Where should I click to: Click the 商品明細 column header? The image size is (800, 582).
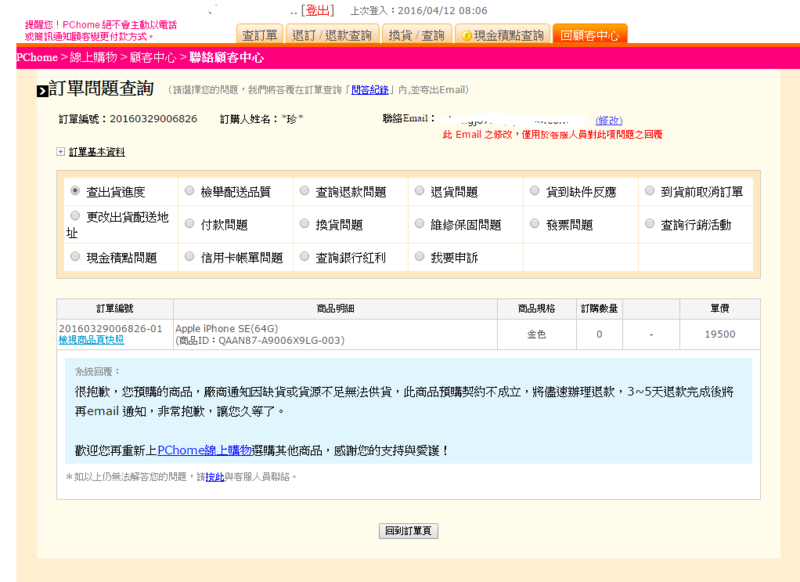(x=335, y=309)
